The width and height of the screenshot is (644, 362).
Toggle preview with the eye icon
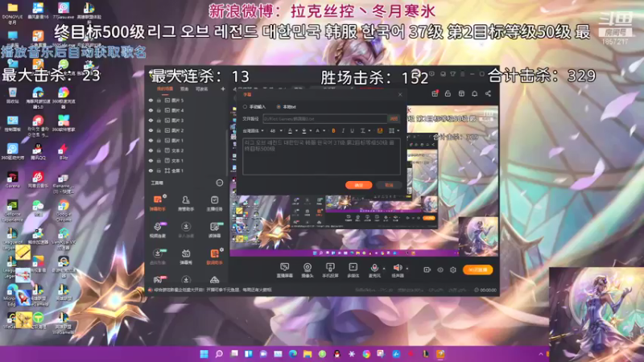440,269
